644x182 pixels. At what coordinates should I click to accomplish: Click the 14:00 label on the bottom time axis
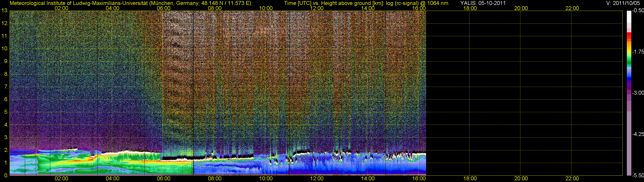368,179
